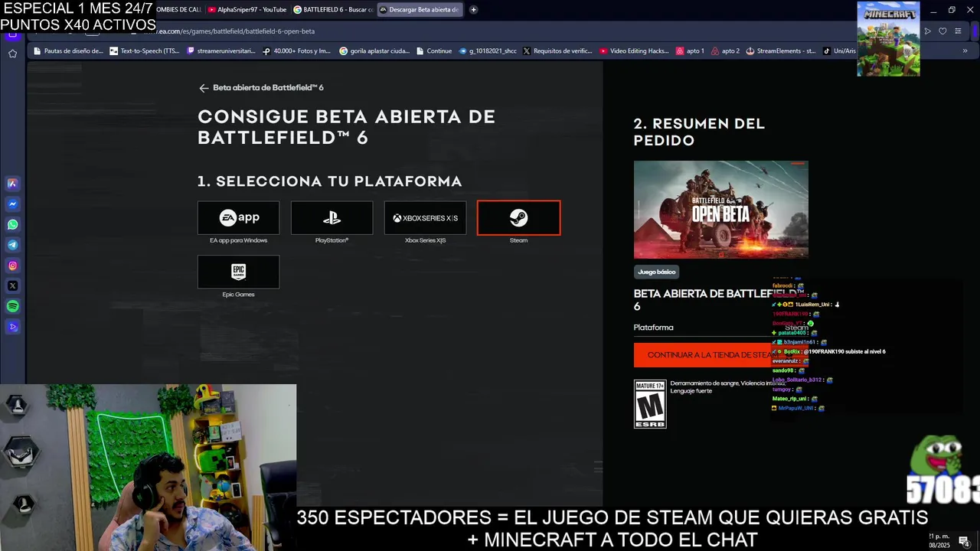
Task: Open a new browser tab with plus
Action: [473, 10]
